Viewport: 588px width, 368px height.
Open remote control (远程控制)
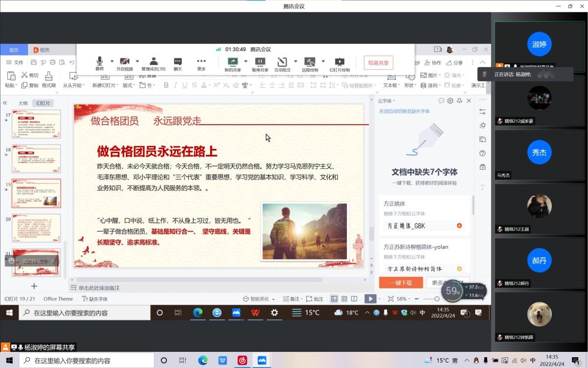(310, 64)
